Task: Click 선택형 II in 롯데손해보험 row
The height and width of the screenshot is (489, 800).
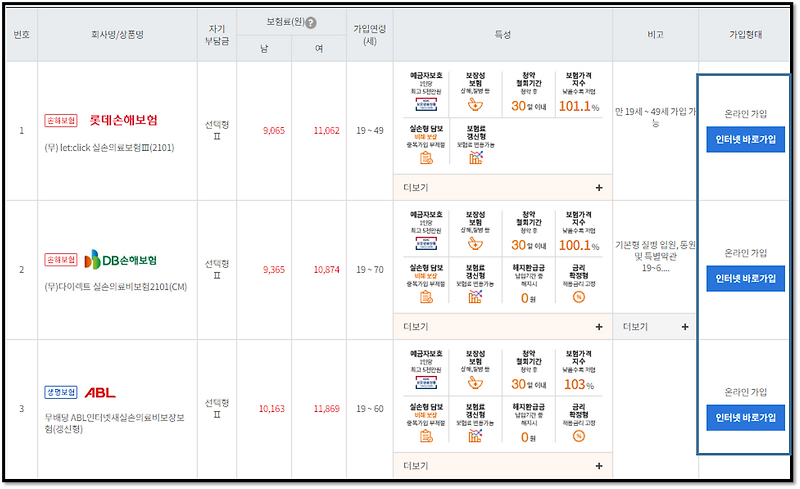Action: 217,131
